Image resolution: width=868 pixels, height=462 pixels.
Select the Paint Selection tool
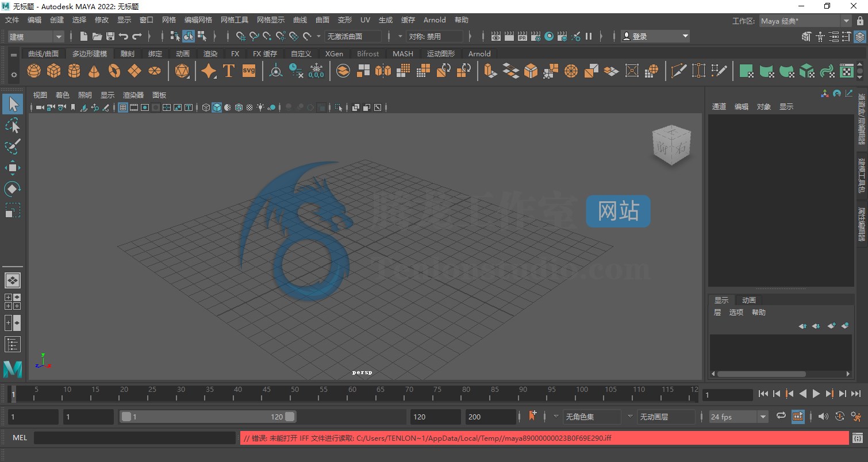pos(12,147)
